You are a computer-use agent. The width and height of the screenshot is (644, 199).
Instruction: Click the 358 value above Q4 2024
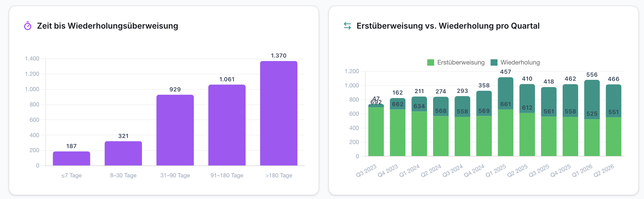[484, 85]
